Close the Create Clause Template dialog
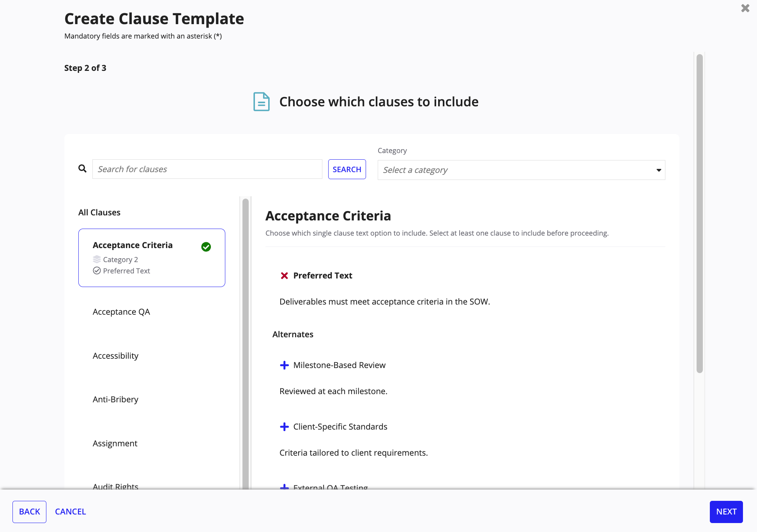Image resolution: width=757 pixels, height=532 pixels. (745, 8)
